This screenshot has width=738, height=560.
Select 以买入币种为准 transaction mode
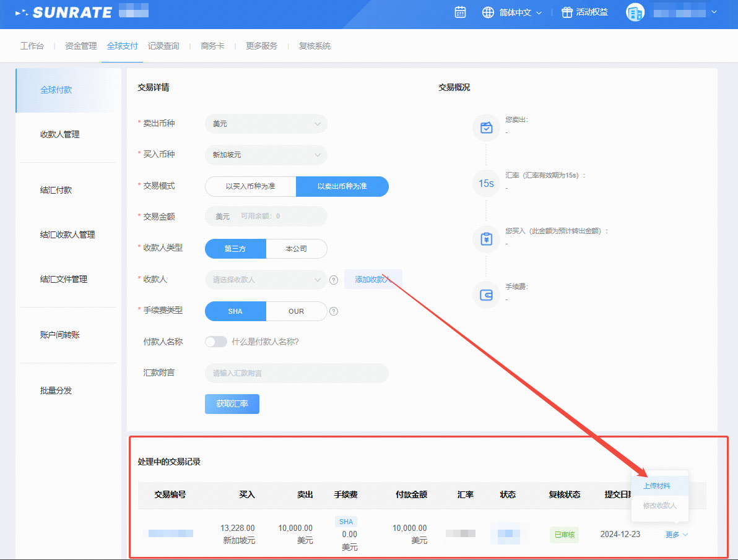click(x=250, y=186)
